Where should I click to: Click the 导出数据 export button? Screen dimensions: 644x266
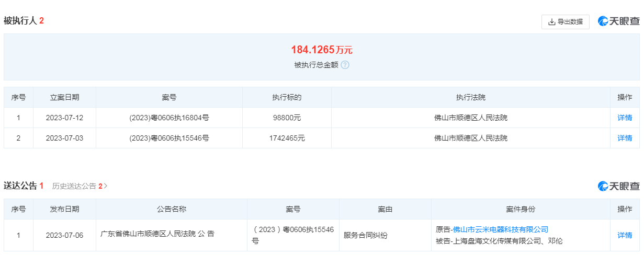point(565,22)
